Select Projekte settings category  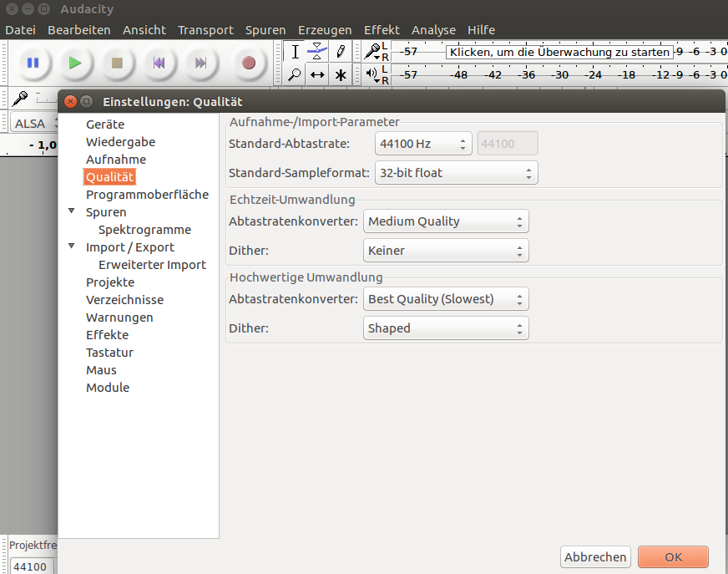pyautogui.click(x=110, y=282)
